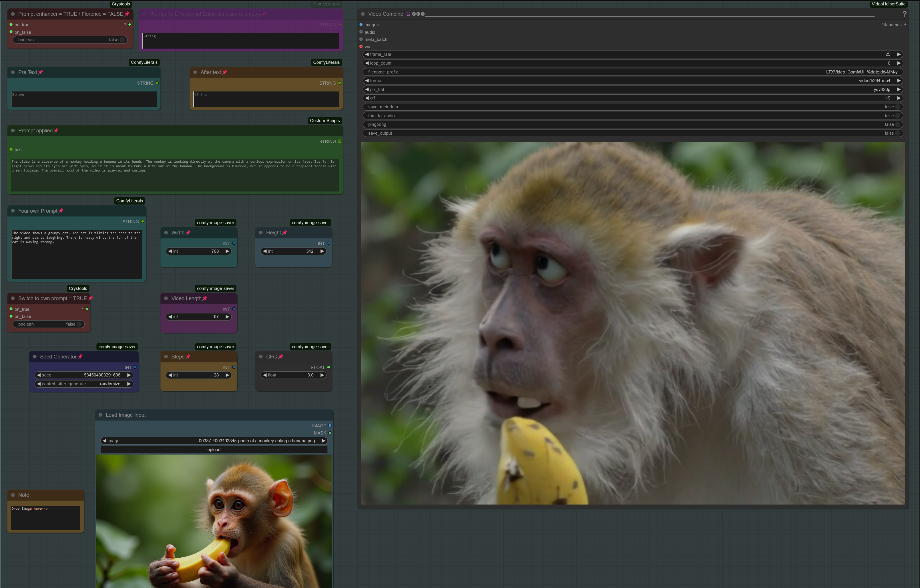The width and height of the screenshot is (920, 588).
Task: Click the grid output icon on Prompt applied
Action: [x=339, y=141]
